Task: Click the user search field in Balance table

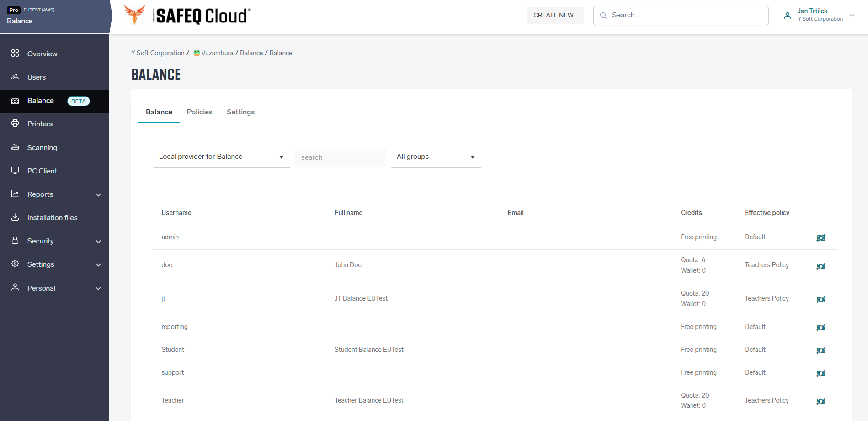Action: [x=341, y=158]
